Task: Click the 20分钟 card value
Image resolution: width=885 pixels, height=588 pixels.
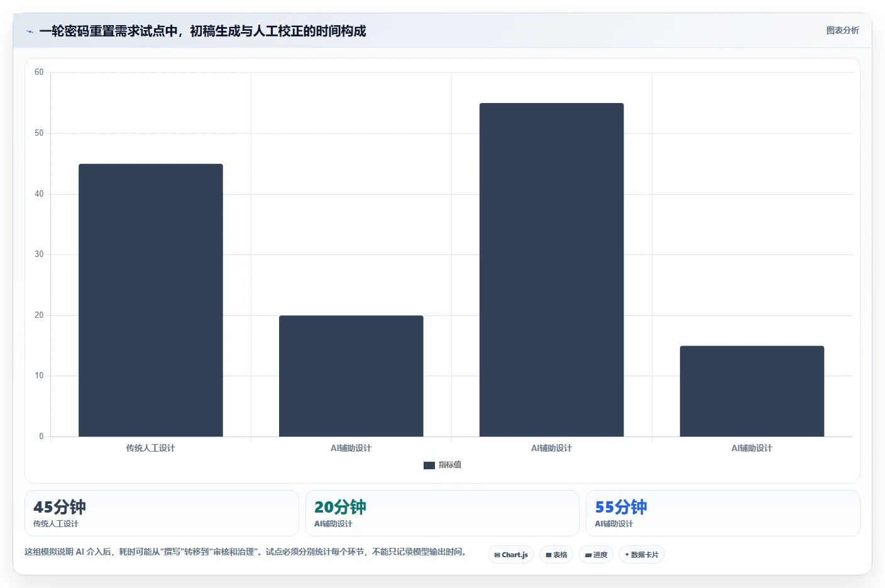Action: [x=340, y=507]
